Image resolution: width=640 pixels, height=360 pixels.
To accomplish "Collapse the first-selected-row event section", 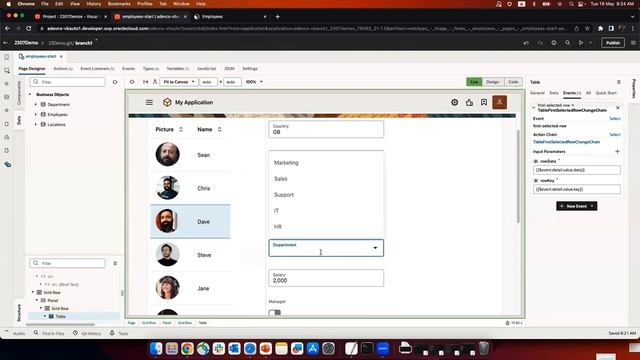I will (x=533, y=108).
